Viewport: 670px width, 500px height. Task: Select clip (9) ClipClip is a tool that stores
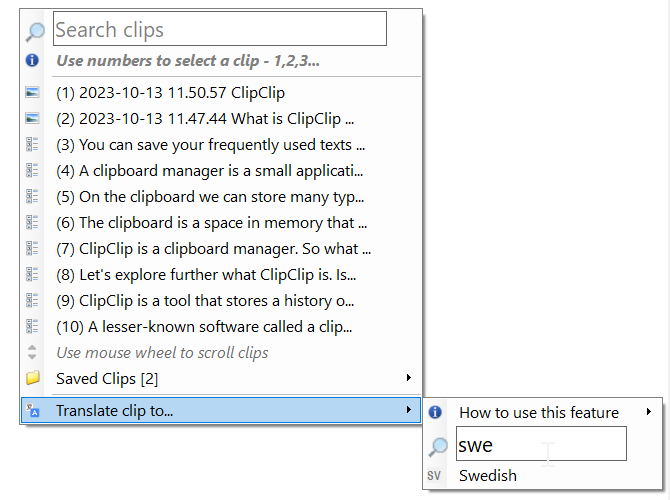click(221, 301)
